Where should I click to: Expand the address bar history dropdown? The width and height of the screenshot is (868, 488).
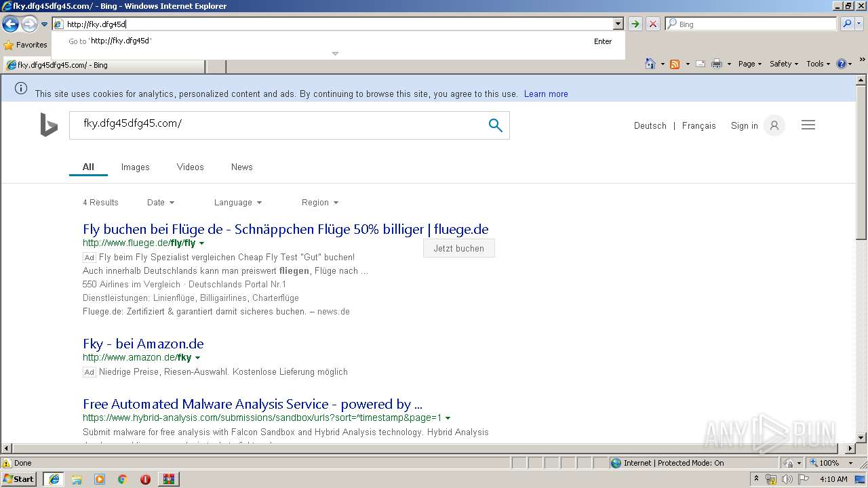click(x=618, y=24)
